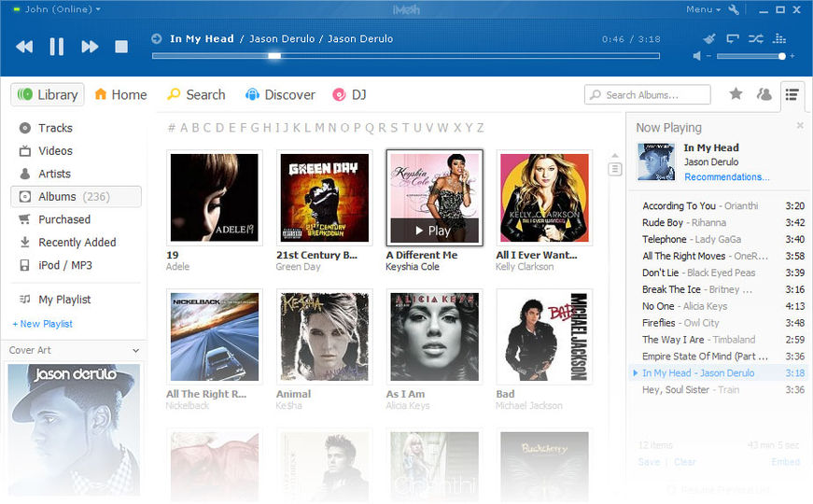Switch to the Library tab
Screen dimensions: 813x504
pos(48,95)
